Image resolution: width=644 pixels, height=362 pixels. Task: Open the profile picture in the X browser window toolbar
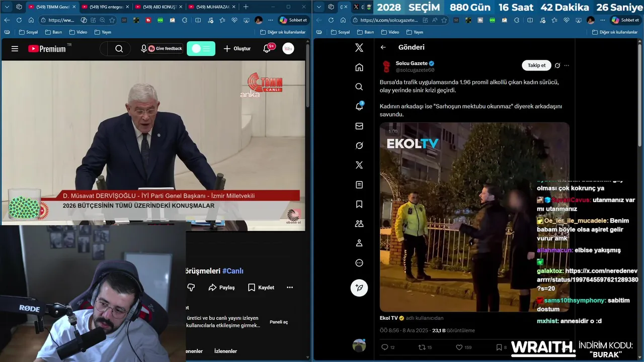click(x=590, y=20)
